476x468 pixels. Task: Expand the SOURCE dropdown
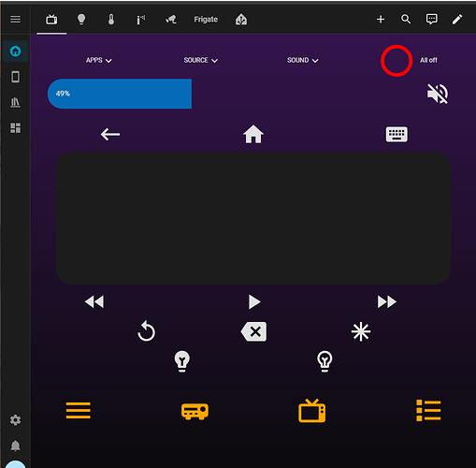pyautogui.click(x=201, y=60)
